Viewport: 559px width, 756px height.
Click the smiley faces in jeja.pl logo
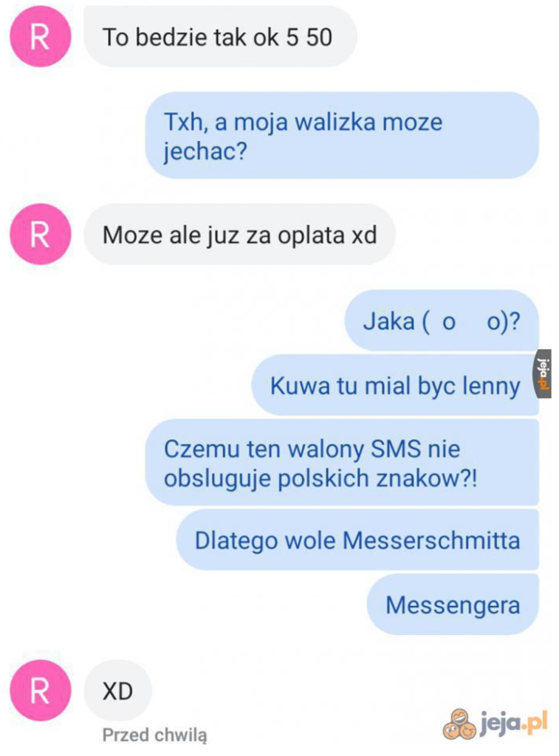459,725
